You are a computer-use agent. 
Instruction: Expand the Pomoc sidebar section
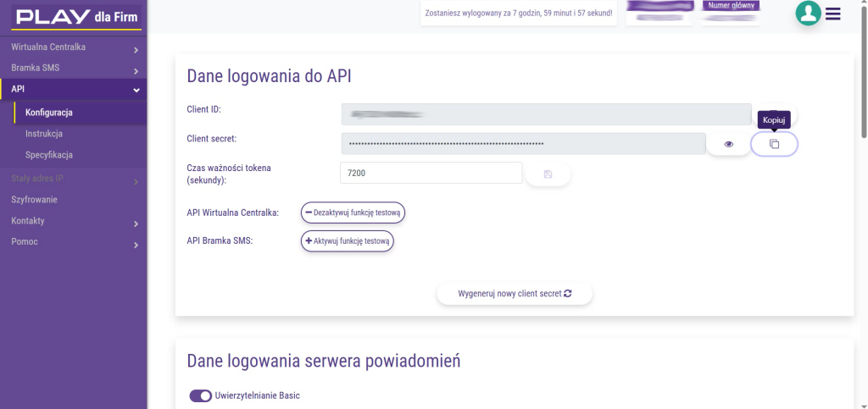click(136, 245)
